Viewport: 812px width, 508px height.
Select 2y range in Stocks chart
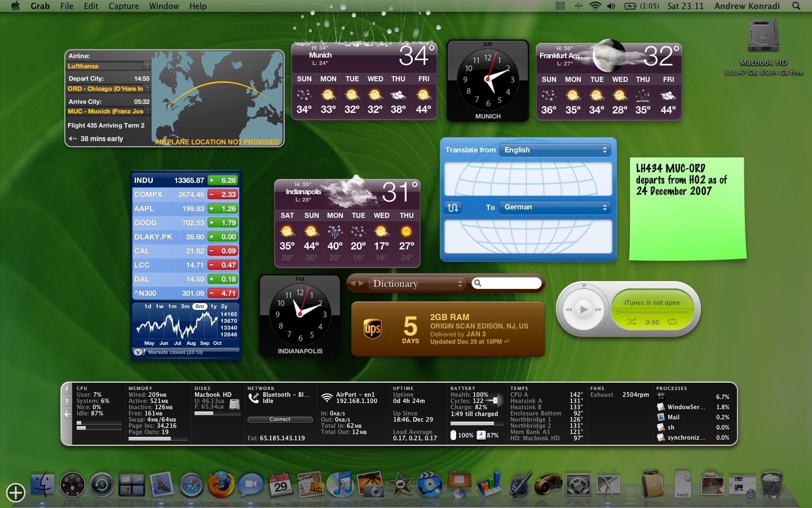coord(224,306)
